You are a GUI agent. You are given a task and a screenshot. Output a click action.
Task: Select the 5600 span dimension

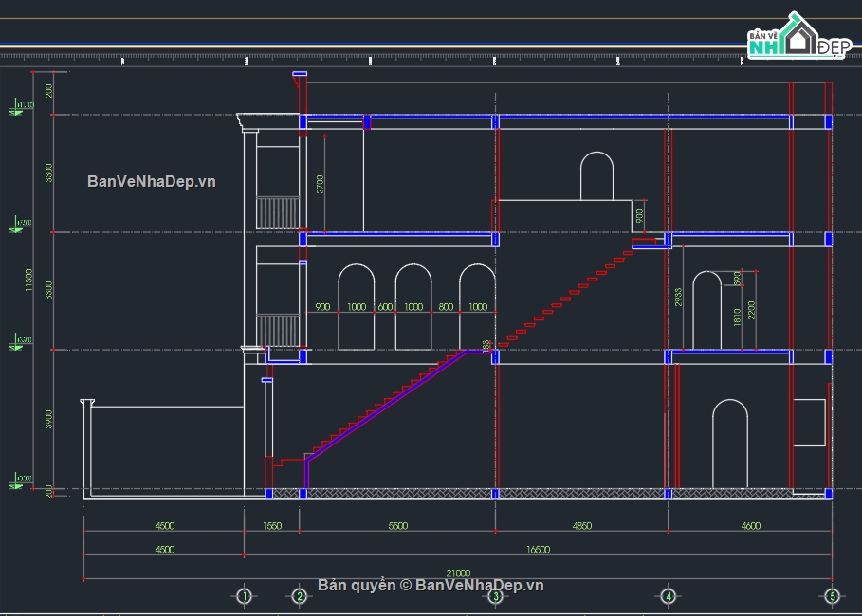point(396,526)
